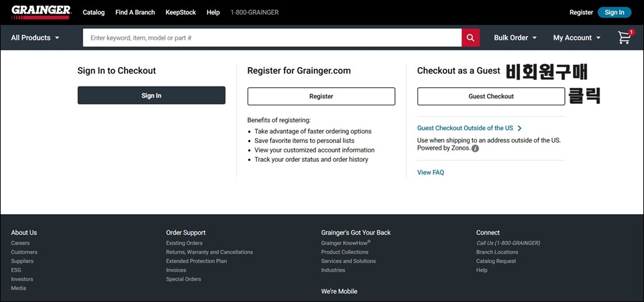Screen dimensions: 644x302
Task: Click the Connect footer heading
Action: [x=488, y=233]
